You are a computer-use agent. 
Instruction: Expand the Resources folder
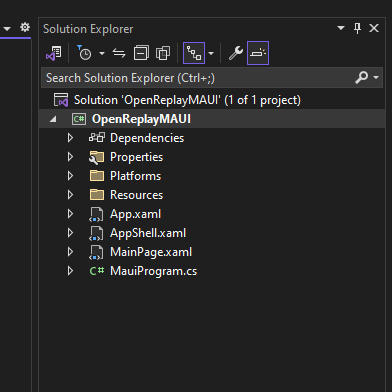coord(70,195)
